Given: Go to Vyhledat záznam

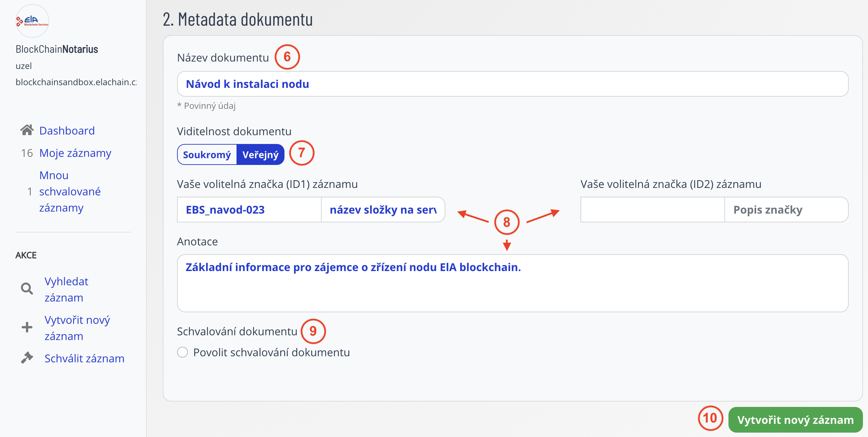Looking at the screenshot, I should (x=66, y=289).
